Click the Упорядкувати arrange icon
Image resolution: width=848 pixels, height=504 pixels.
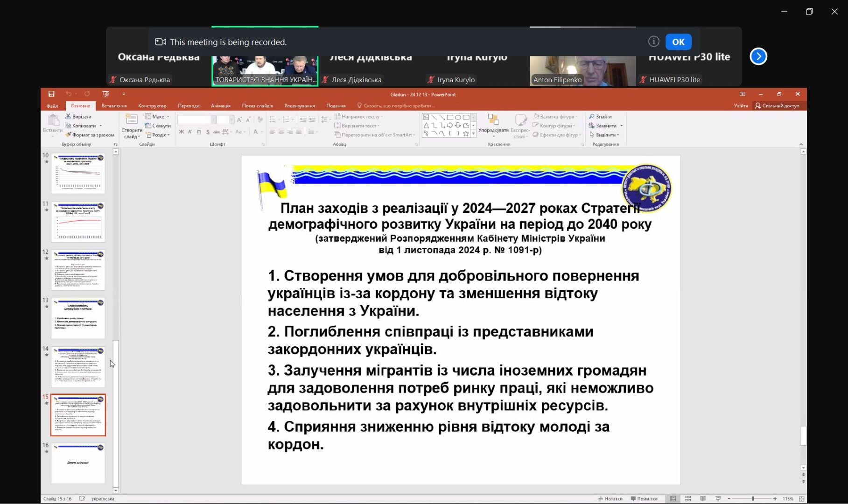click(x=493, y=119)
